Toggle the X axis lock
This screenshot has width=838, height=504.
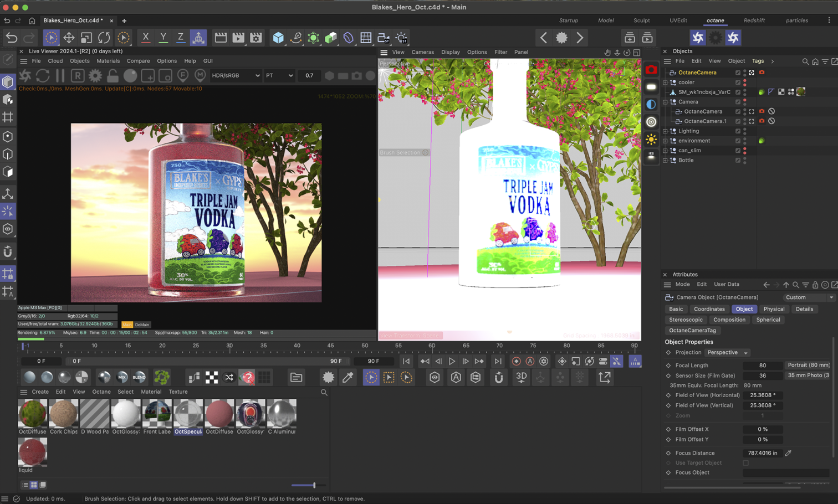(145, 38)
